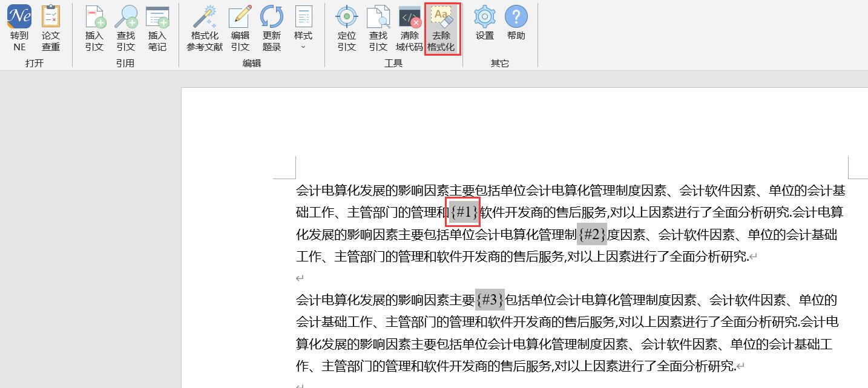The width and height of the screenshot is (868, 388).
Task: Click paragraph text starting 会计电算化发展的影响因素主要包括单位
Action: click(570, 191)
